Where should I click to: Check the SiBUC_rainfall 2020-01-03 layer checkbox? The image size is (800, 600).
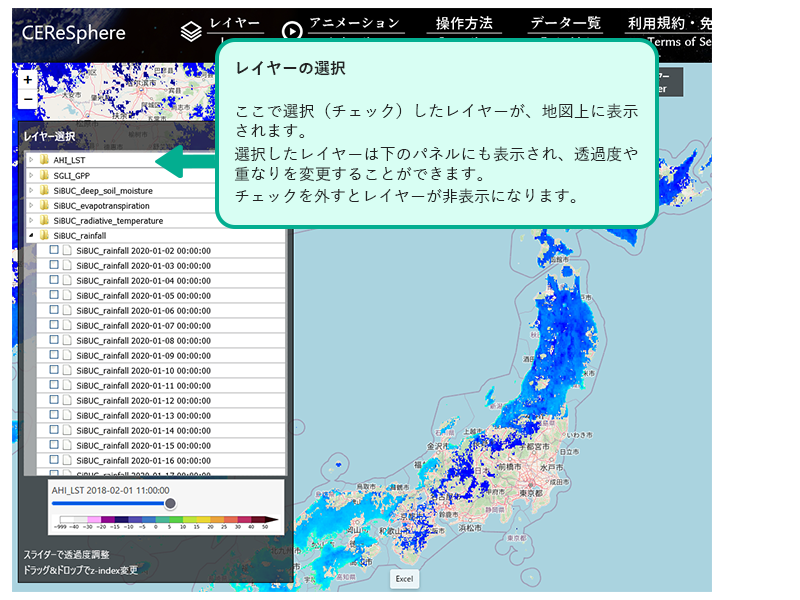pos(54,266)
